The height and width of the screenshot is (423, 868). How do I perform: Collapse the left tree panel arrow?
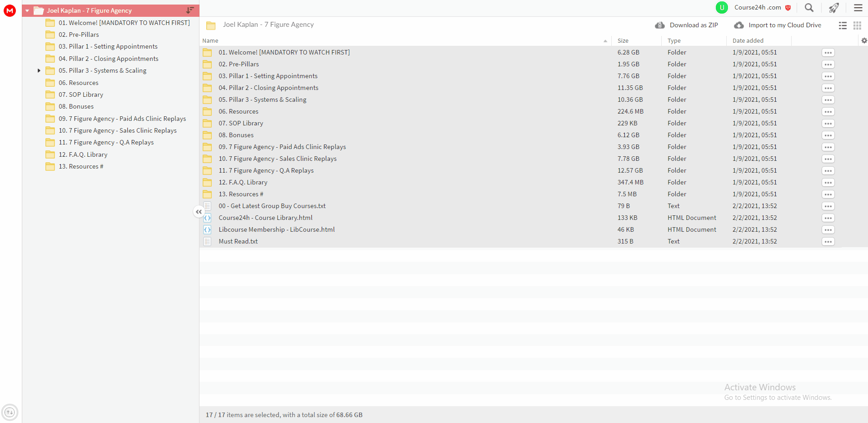tap(199, 212)
